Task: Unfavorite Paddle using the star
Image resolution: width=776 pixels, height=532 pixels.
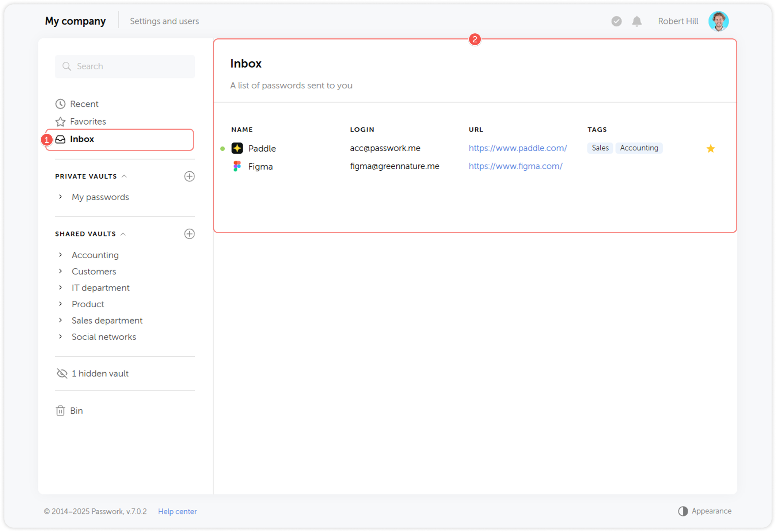Action: (x=710, y=148)
